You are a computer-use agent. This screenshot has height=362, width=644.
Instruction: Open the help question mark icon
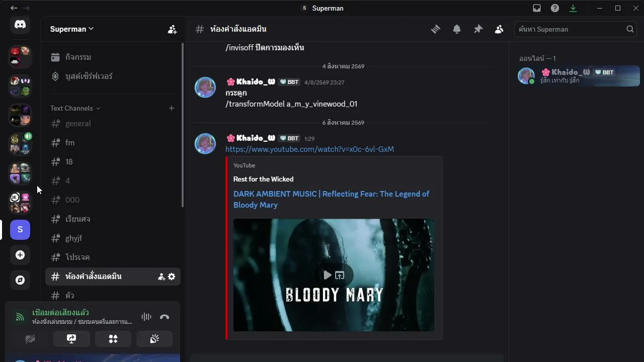pos(555,8)
